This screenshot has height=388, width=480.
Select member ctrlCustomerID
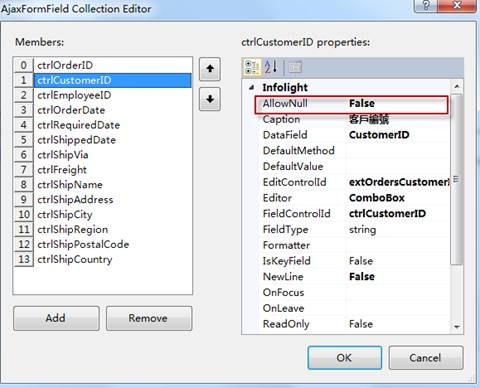pyautogui.click(x=103, y=80)
